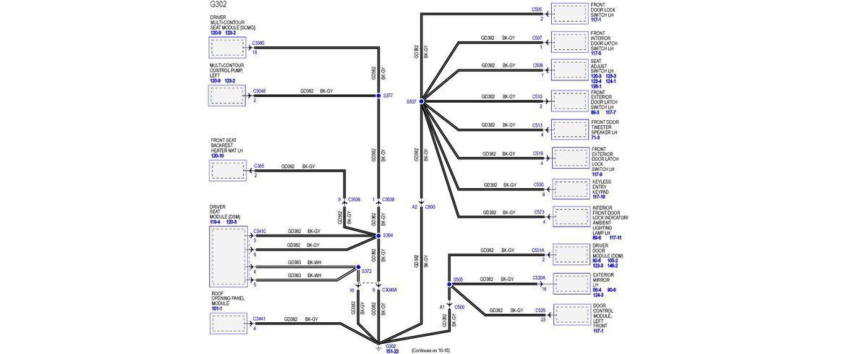This screenshot has height=354, width=868.
Task: Follow reference 117-9 for door latch lock switch
Action: click(x=596, y=174)
